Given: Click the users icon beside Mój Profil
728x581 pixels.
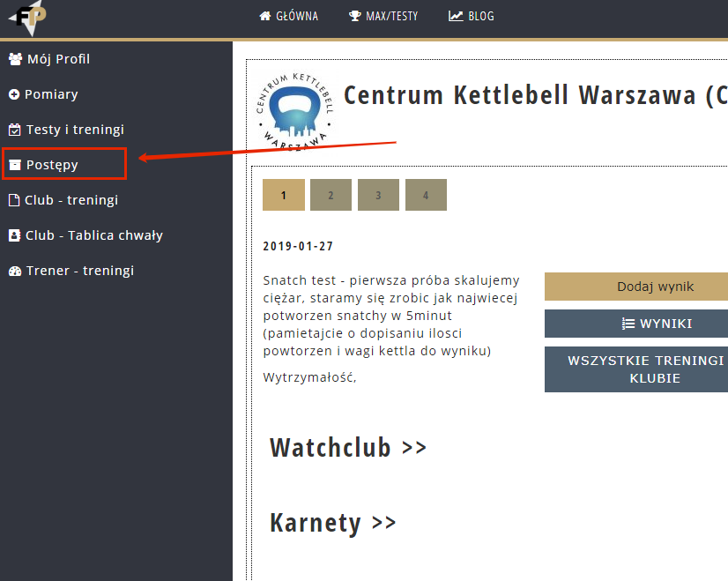Looking at the screenshot, I should tap(14, 59).
